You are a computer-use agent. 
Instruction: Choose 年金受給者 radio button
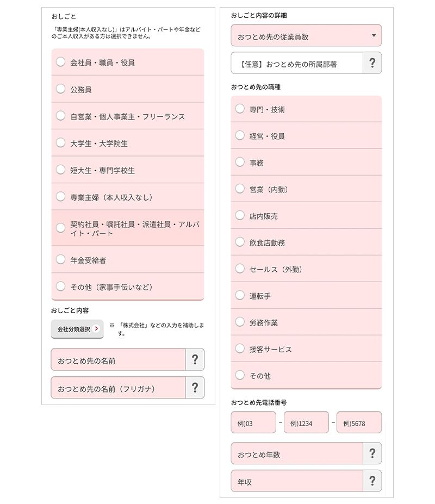click(60, 259)
